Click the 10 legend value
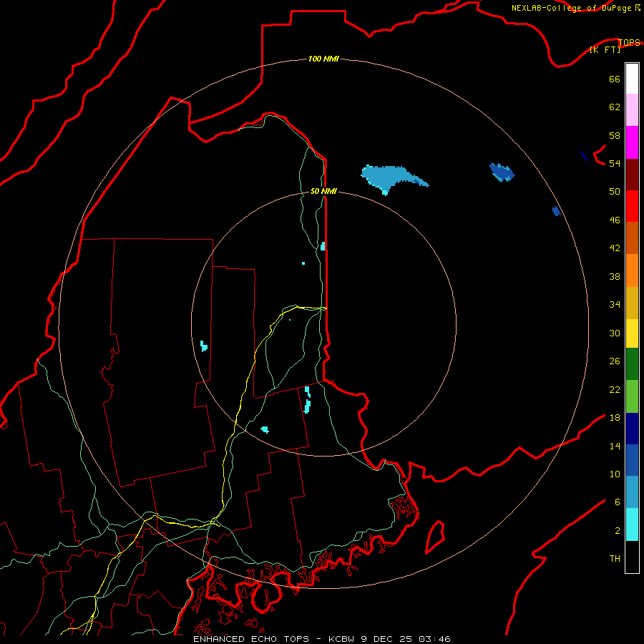The height and width of the screenshot is (644, 644). tap(615, 474)
